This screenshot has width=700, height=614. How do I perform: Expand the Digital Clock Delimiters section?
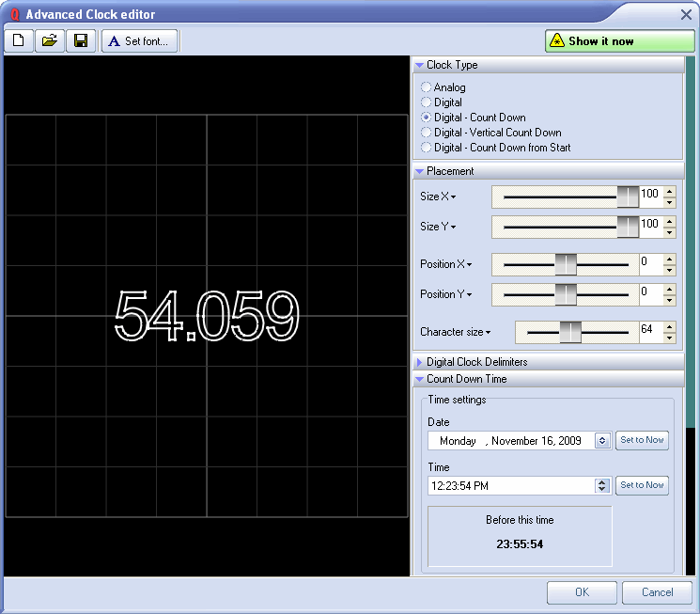click(x=476, y=362)
